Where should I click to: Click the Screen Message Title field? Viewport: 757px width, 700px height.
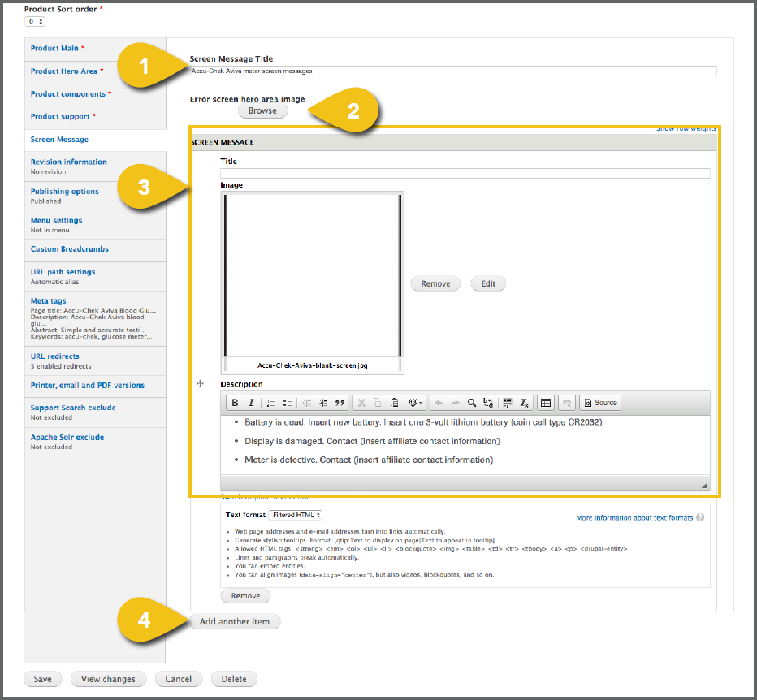pyautogui.click(x=453, y=71)
